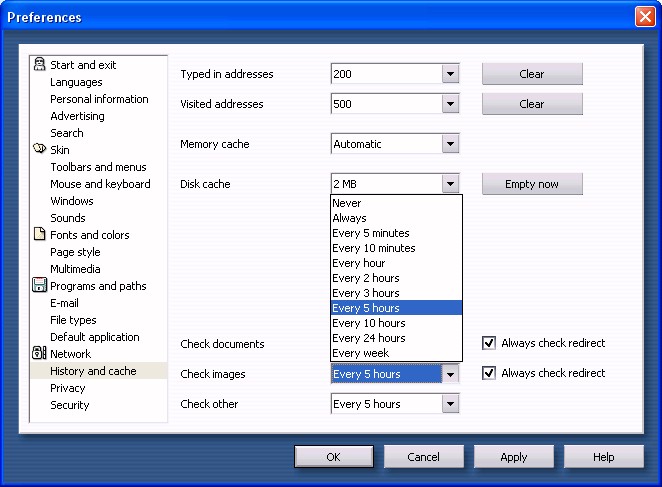Choose Every 24 hours from the list

368,338
